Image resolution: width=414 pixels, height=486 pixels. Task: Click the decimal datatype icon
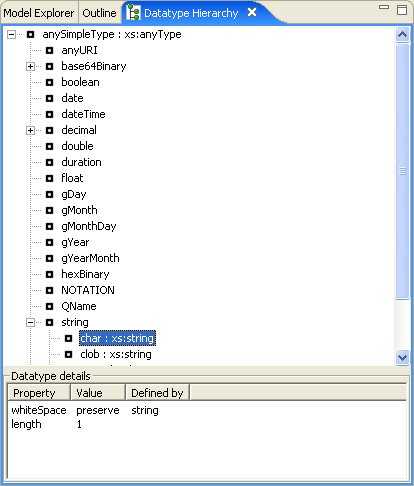coord(49,130)
